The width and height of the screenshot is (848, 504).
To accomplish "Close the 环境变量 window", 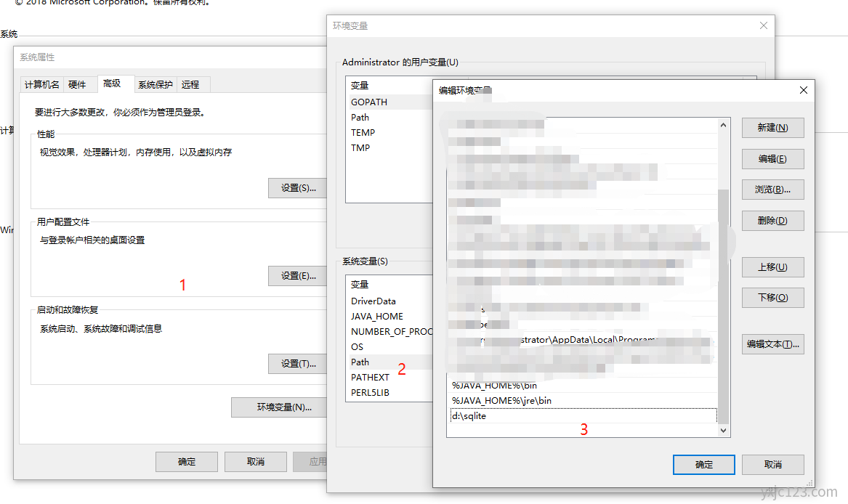I will click(763, 25).
